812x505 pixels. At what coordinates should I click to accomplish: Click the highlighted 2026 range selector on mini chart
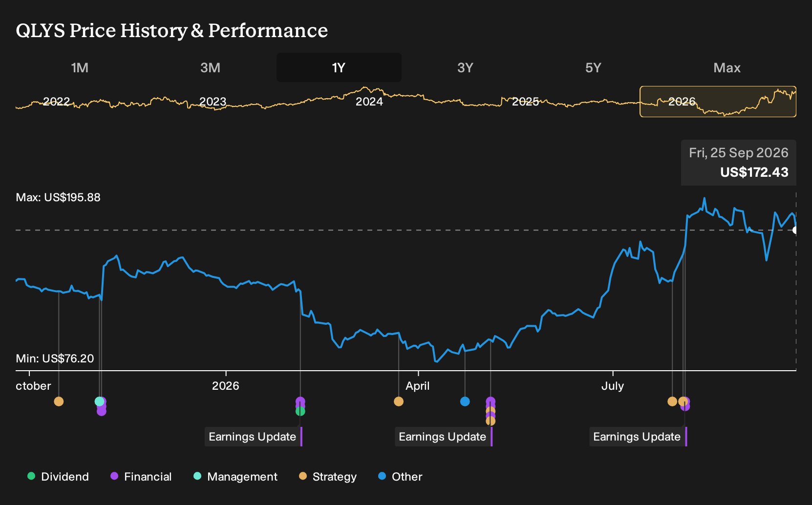tap(718, 102)
